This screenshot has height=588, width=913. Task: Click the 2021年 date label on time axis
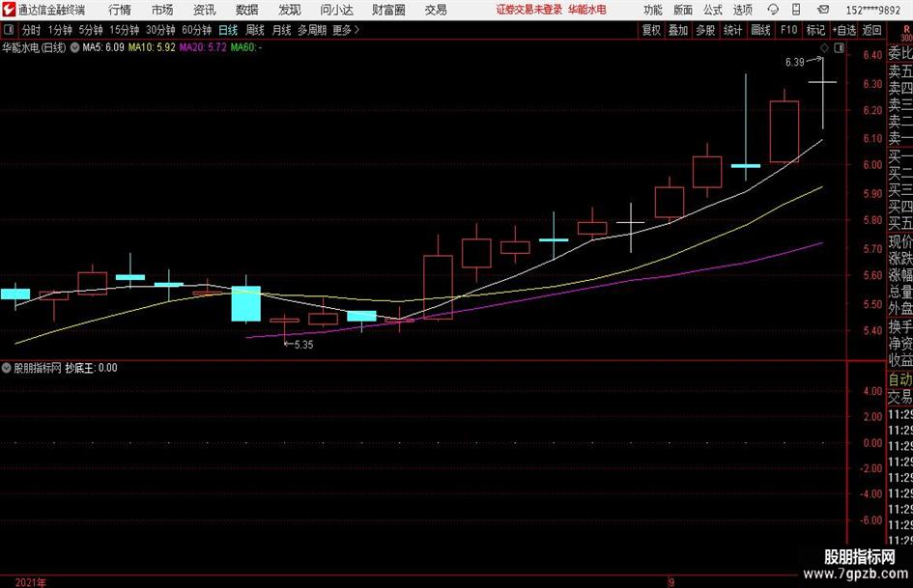tap(30, 582)
